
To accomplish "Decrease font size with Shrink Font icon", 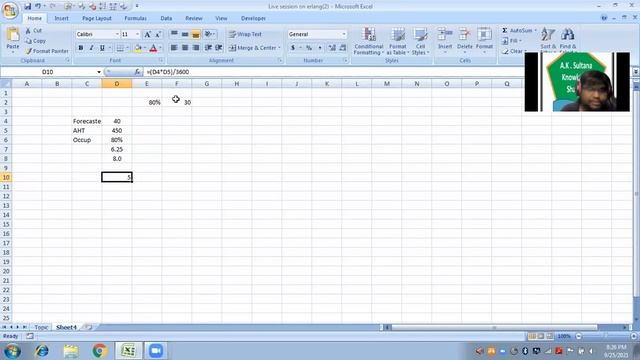I will point(158,34).
